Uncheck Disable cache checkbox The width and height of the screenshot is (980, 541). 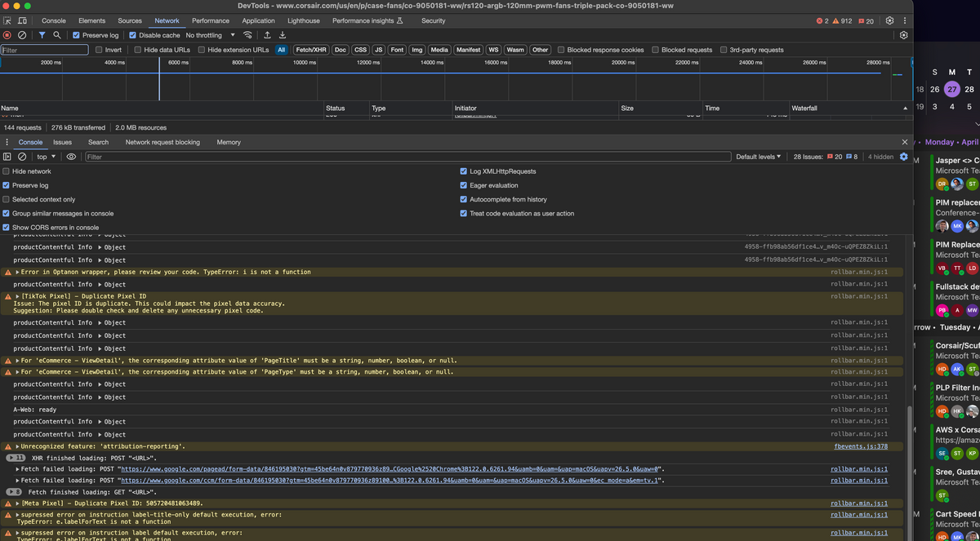(x=133, y=35)
